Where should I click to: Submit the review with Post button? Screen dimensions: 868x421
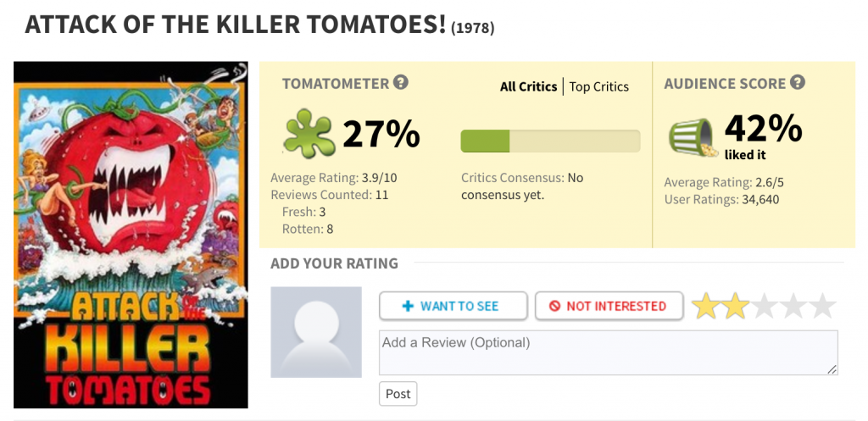pyautogui.click(x=398, y=394)
